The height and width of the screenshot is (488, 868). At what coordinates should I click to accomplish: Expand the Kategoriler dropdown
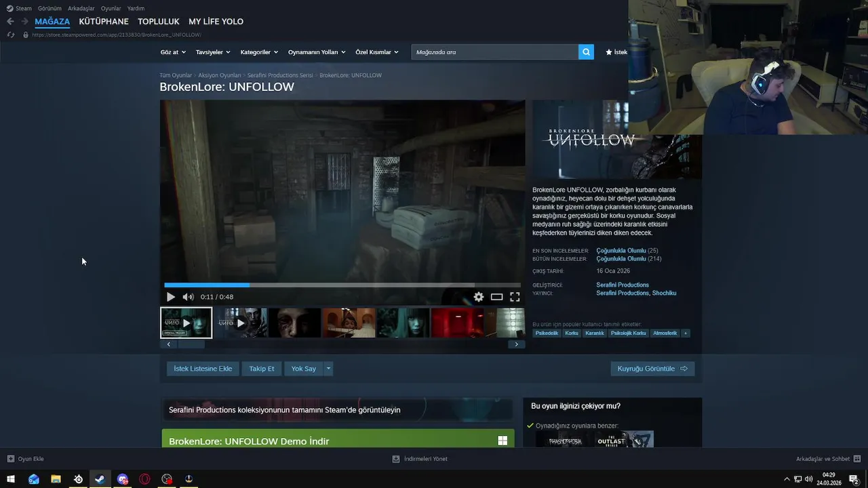(259, 52)
